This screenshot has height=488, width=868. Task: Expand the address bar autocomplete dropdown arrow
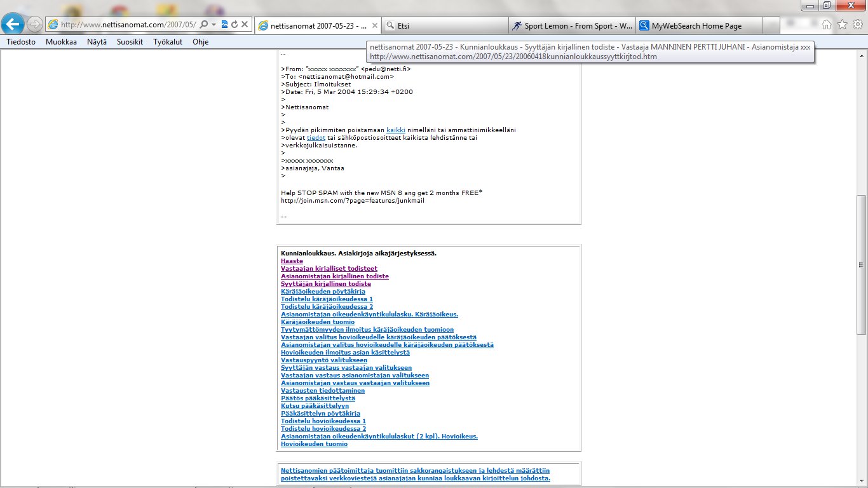coord(214,24)
